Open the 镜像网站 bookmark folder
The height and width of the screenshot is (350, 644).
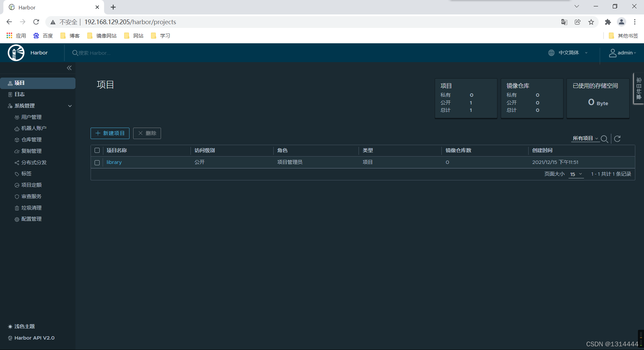tap(102, 36)
